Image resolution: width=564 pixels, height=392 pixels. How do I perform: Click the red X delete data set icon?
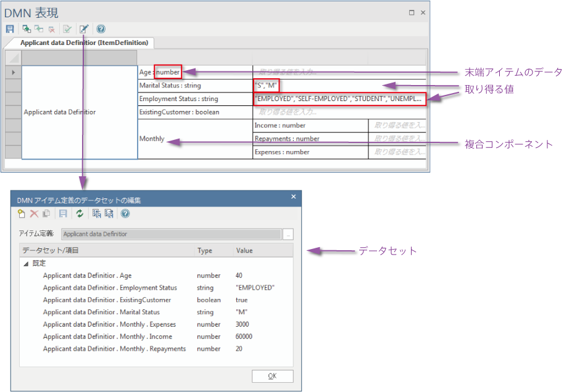pos(34,214)
